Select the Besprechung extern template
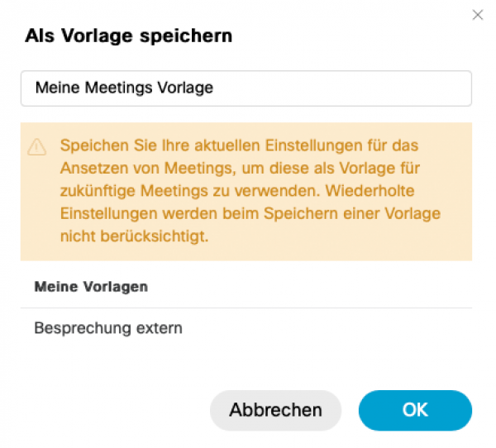Image resolution: width=496 pixels, height=448 pixels. [x=246, y=328]
